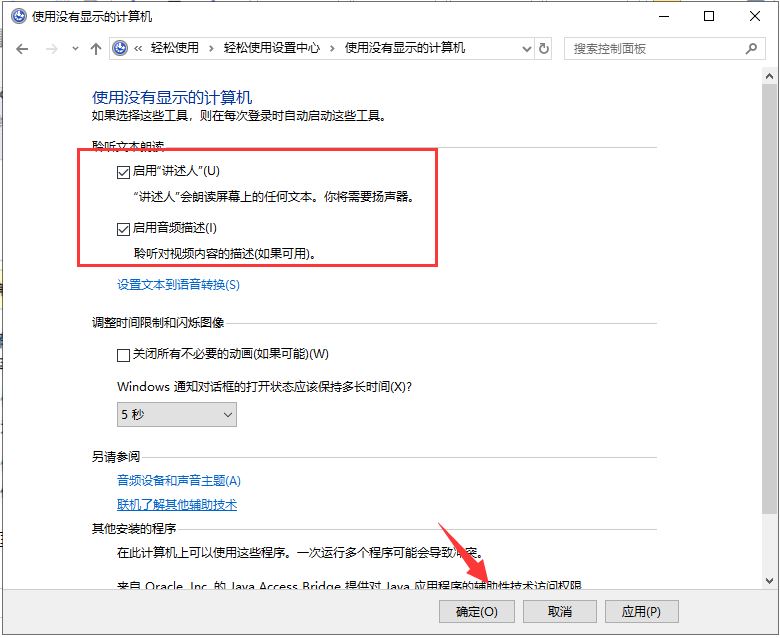Open the 5 秒 notification duration dropdown

click(177, 413)
